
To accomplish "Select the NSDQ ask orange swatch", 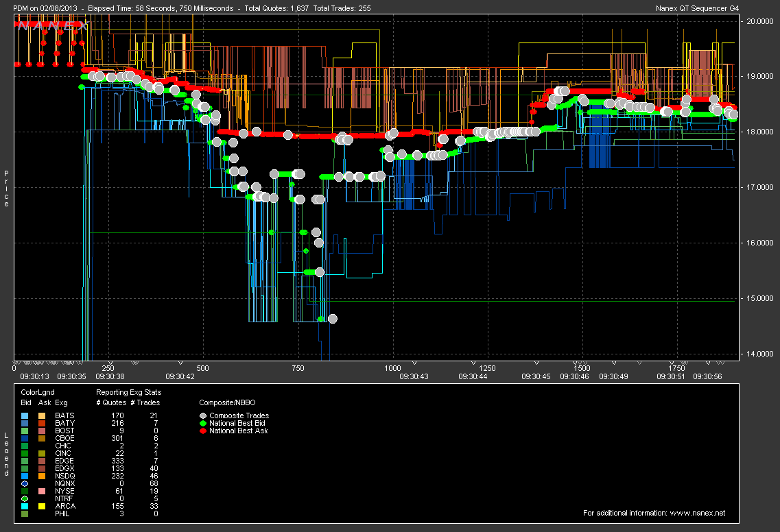I will tap(42, 476).
